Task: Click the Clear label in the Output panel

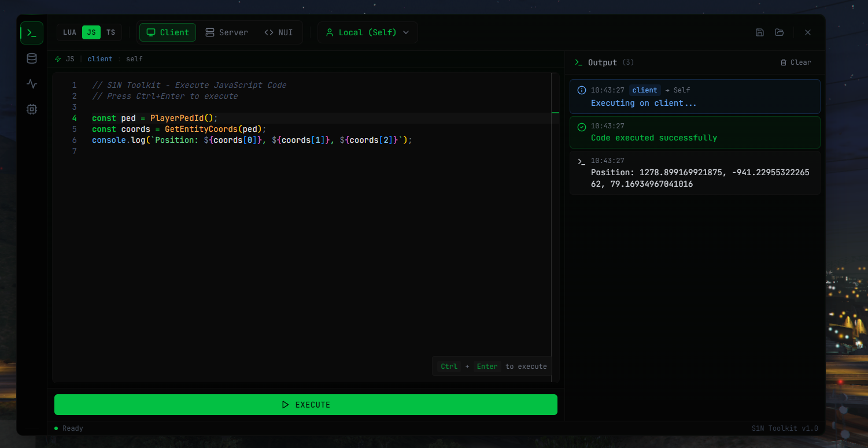Action: [x=799, y=62]
